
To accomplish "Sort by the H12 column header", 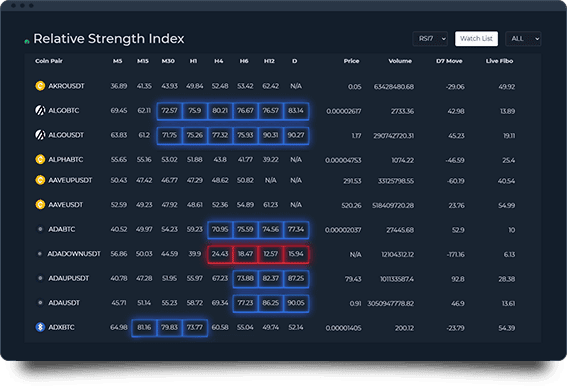I will point(269,61).
